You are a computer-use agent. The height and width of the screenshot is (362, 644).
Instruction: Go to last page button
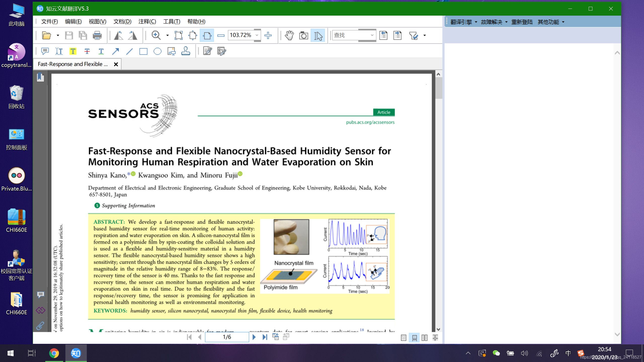coord(265,337)
